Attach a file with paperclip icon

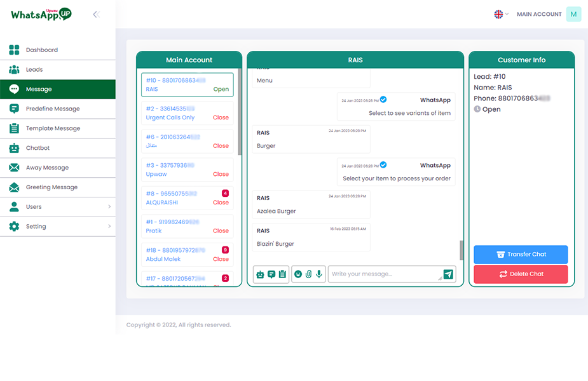point(308,274)
